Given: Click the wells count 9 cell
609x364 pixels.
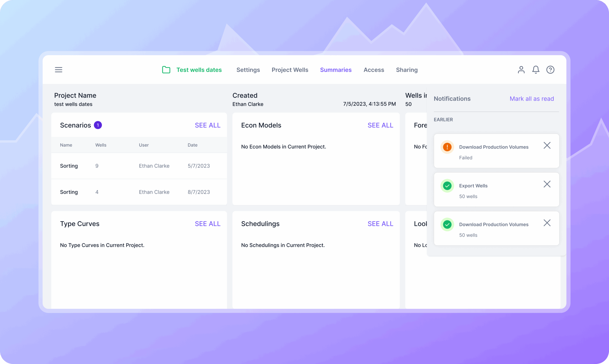Looking at the screenshot, I should [97, 166].
